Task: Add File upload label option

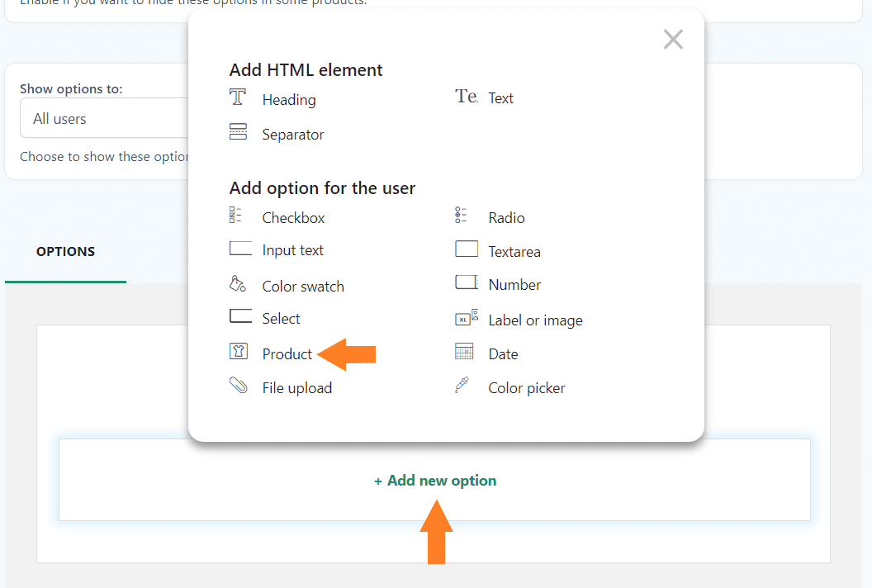Action: pos(297,388)
